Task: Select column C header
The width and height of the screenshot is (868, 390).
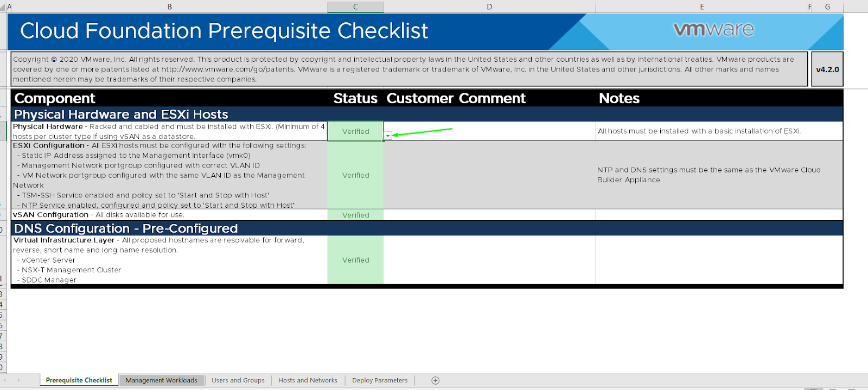Action: coord(355,7)
